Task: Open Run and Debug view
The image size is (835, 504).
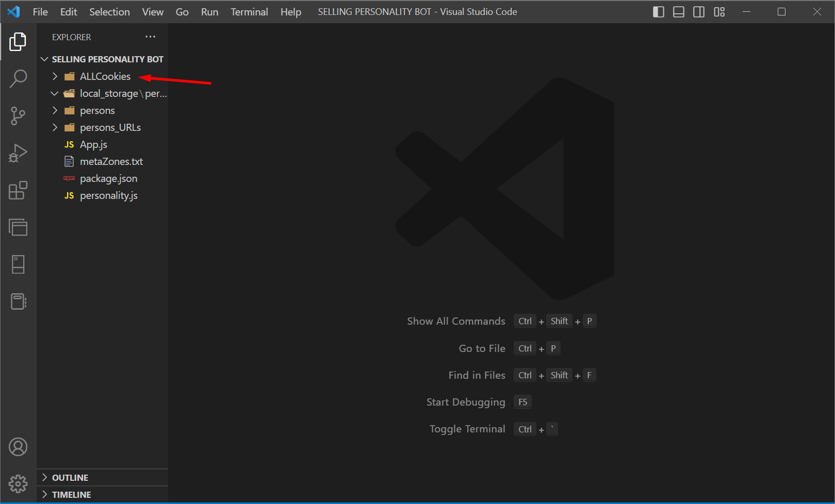Action: coord(18,153)
